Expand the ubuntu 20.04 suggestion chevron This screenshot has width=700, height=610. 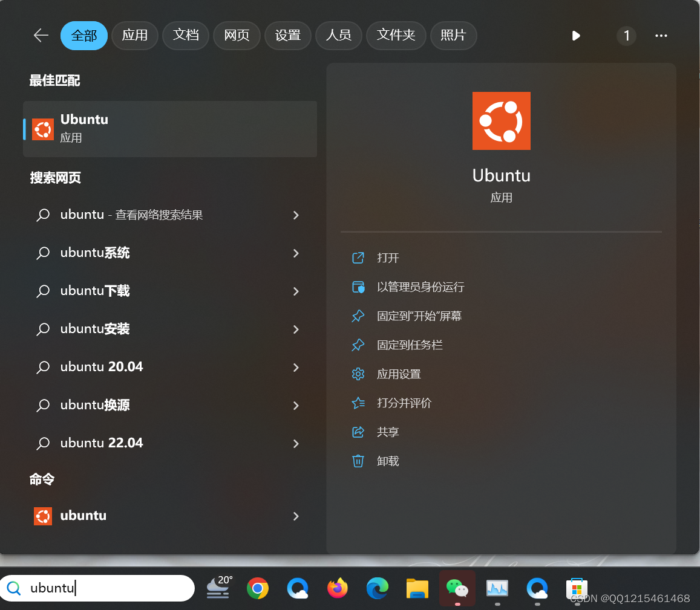[295, 367]
